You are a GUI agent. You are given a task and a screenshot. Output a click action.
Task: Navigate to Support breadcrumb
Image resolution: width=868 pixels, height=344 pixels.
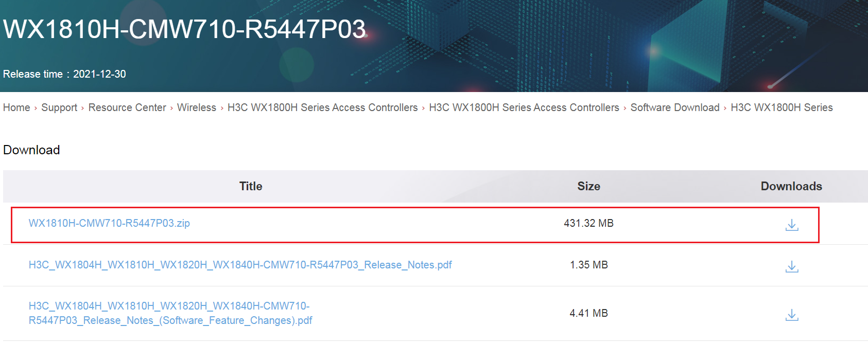coord(59,107)
